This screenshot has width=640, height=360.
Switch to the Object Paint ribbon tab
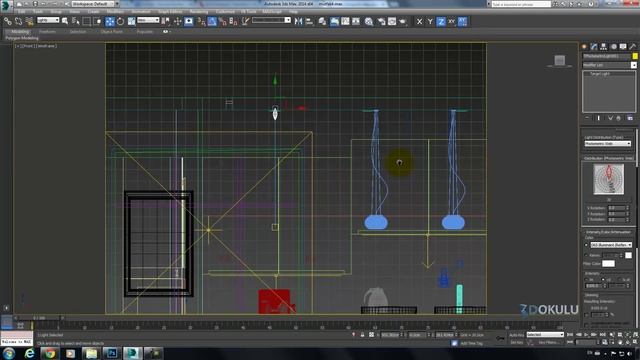click(x=111, y=31)
